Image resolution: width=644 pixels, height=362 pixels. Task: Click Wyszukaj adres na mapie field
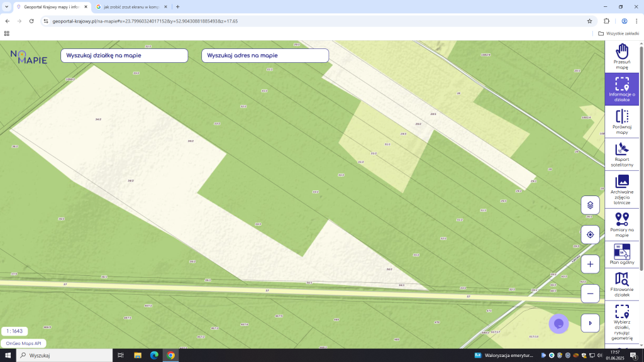[x=265, y=55]
